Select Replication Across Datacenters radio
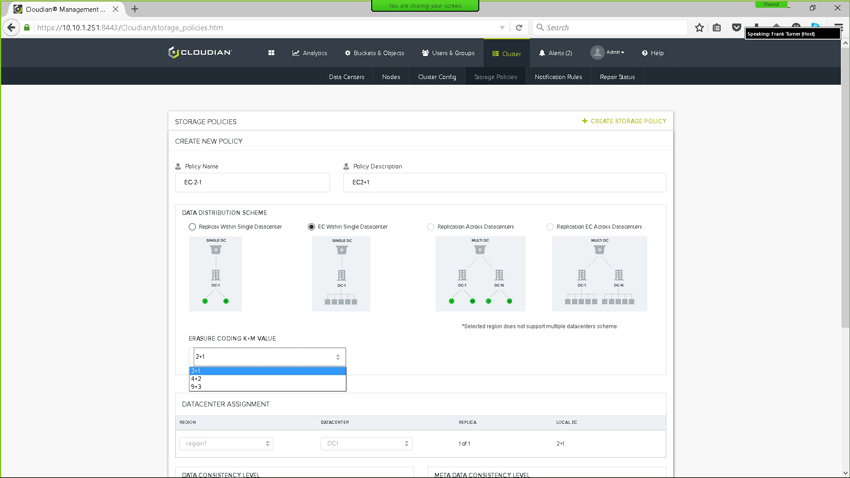850x478 pixels. point(430,227)
